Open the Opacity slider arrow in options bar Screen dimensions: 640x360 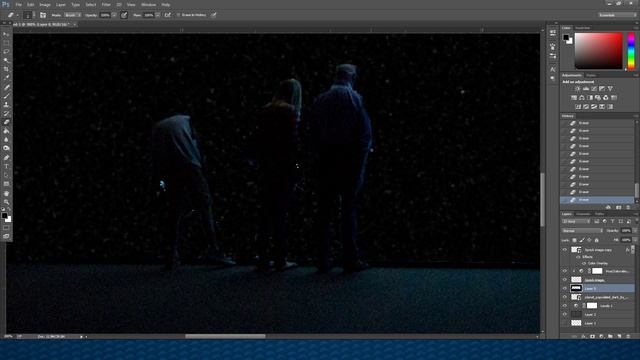point(114,15)
